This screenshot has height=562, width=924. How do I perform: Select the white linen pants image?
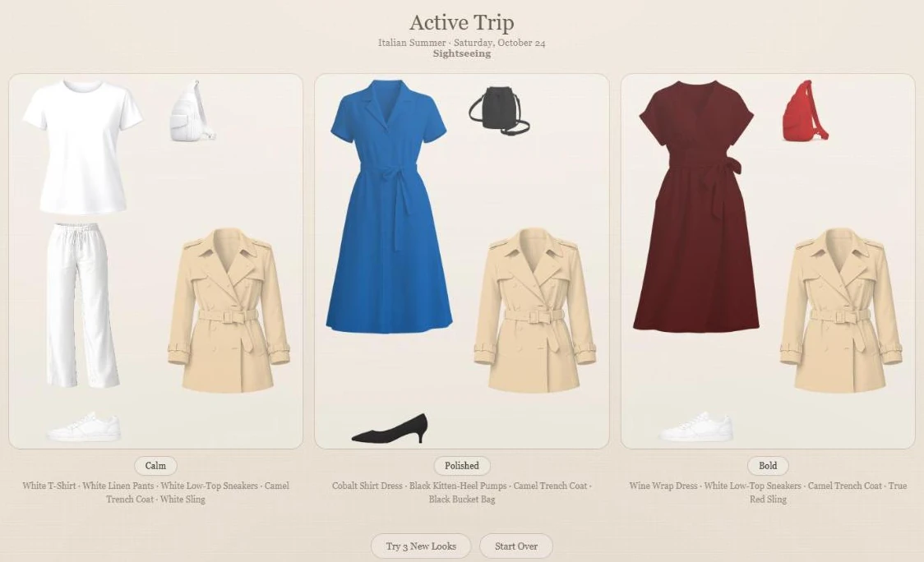pyautogui.click(x=82, y=305)
